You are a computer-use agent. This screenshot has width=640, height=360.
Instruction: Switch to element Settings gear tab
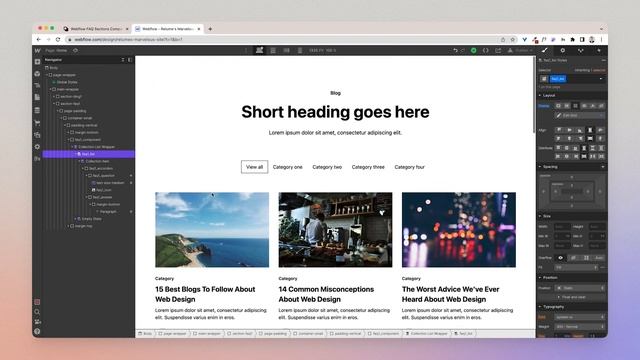pyautogui.click(x=562, y=50)
